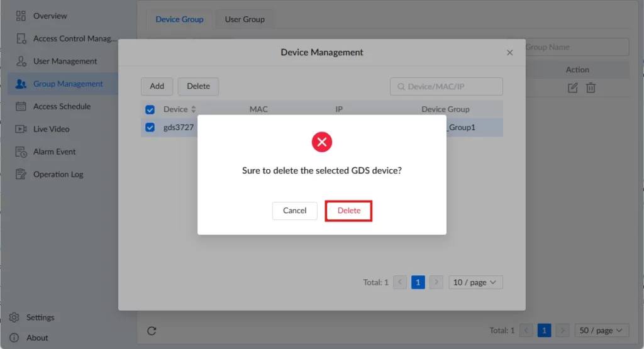Open Operation Log in the sidebar
644x349 pixels.
(x=58, y=174)
